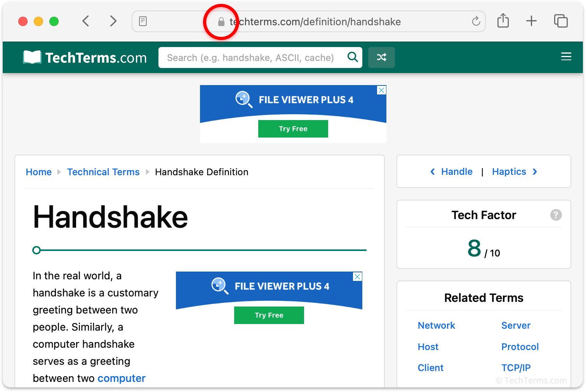The height and width of the screenshot is (392, 586).
Task: Open the hamburger menu on the green header
Action: pyautogui.click(x=566, y=56)
